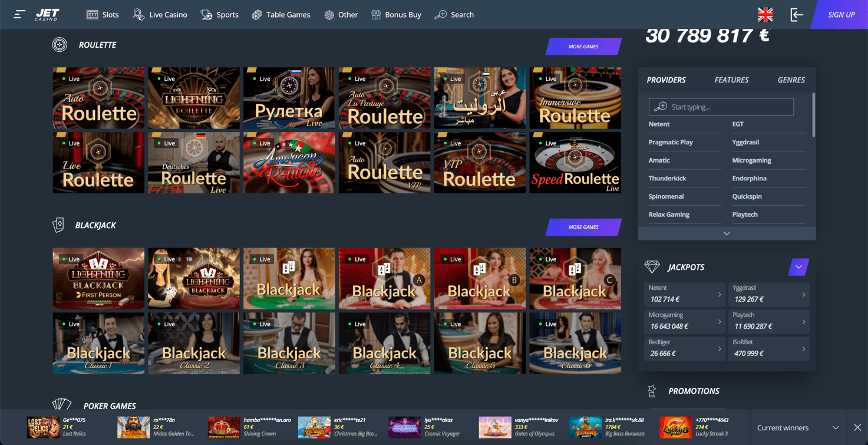
Task: Open Lucky Streak 3 winner icon
Action: [x=675, y=427]
